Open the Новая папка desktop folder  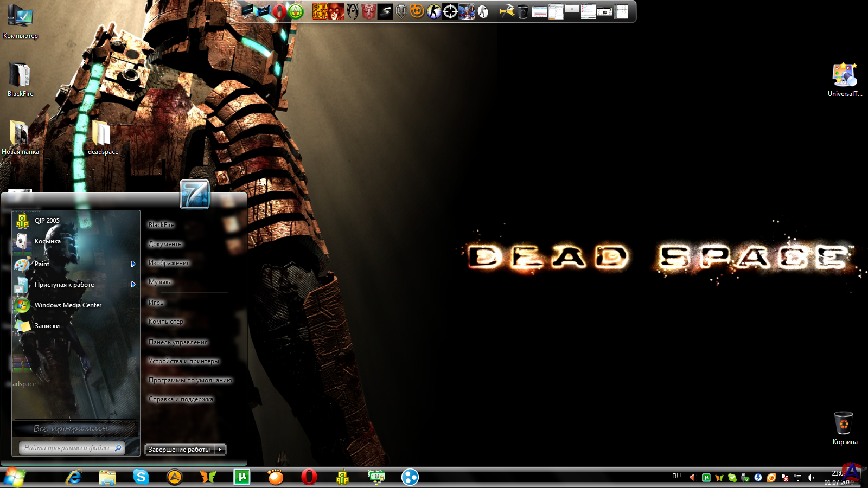(20, 137)
